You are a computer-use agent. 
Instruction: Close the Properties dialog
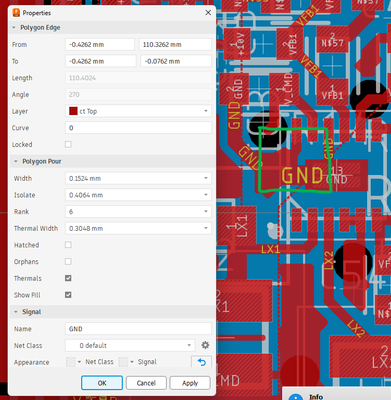tap(208, 13)
